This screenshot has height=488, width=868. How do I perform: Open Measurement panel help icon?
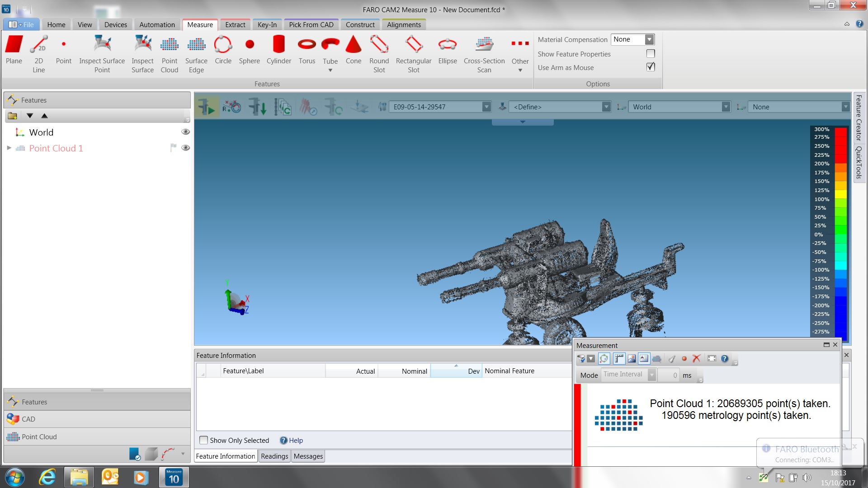(x=725, y=359)
